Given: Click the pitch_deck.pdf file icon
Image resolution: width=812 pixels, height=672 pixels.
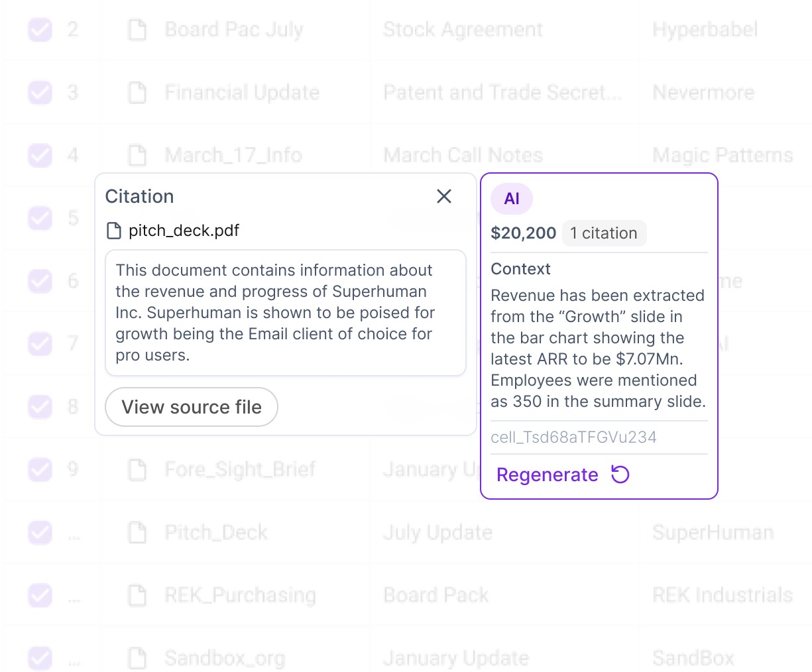Looking at the screenshot, I should click(x=114, y=231).
